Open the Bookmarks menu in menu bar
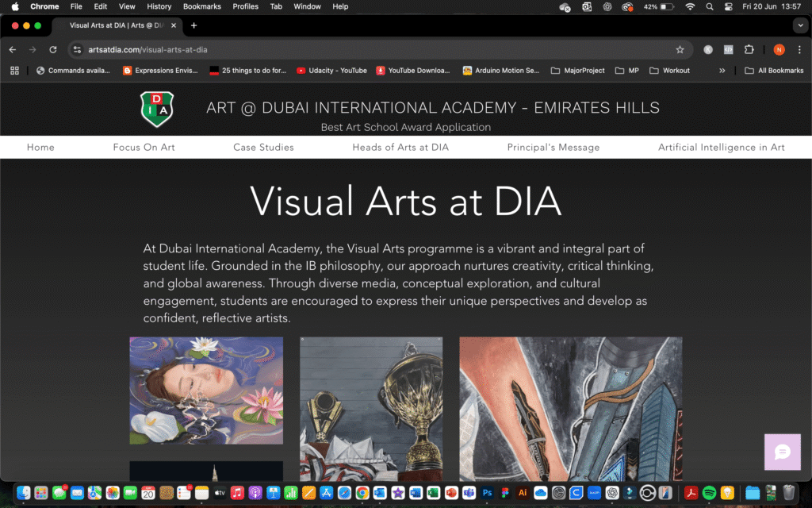 point(201,6)
